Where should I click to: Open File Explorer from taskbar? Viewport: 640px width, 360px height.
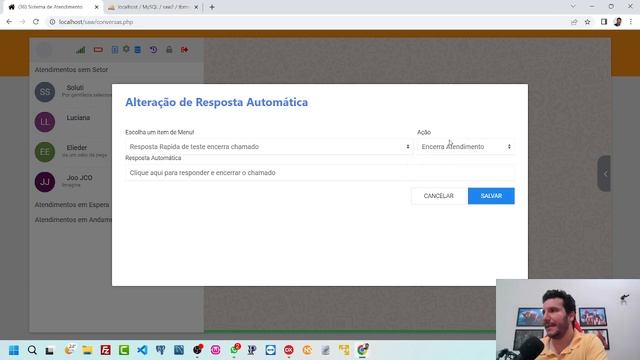87,350
